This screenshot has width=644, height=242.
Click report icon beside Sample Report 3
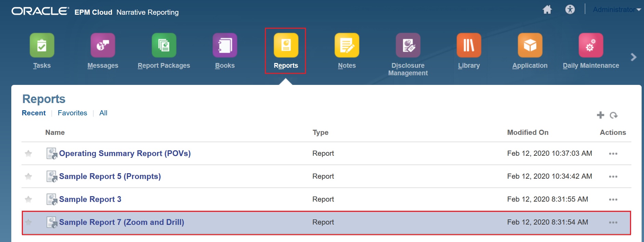click(52, 199)
